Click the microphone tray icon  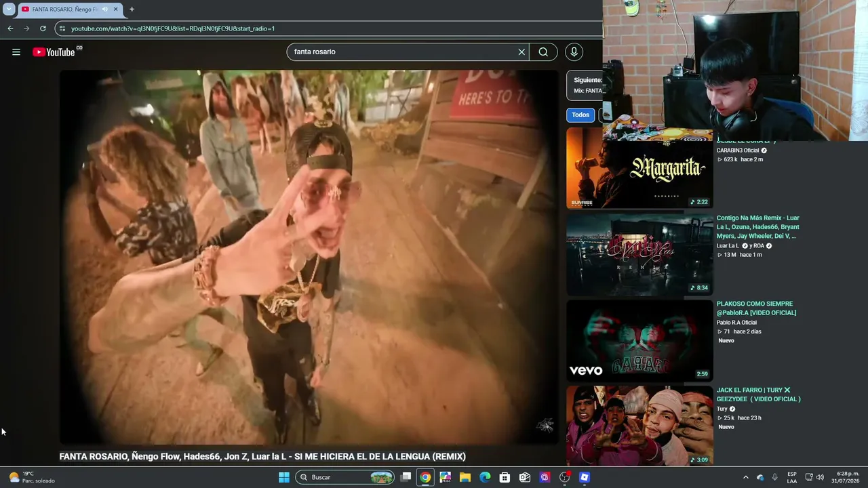click(x=775, y=477)
